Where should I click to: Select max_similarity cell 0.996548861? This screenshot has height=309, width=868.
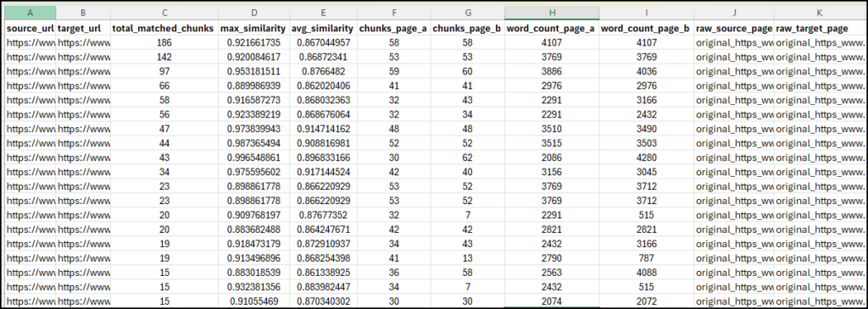pyautogui.click(x=253, y=157)
